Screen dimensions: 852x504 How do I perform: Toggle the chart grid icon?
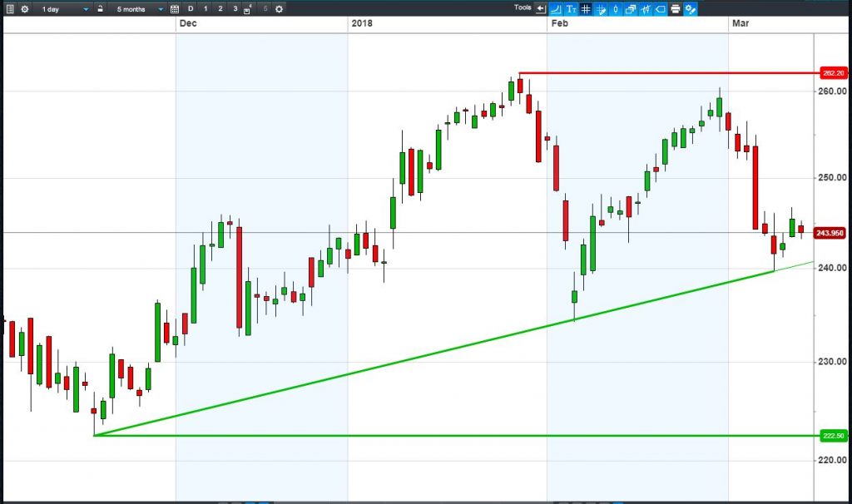pos(586,8)
